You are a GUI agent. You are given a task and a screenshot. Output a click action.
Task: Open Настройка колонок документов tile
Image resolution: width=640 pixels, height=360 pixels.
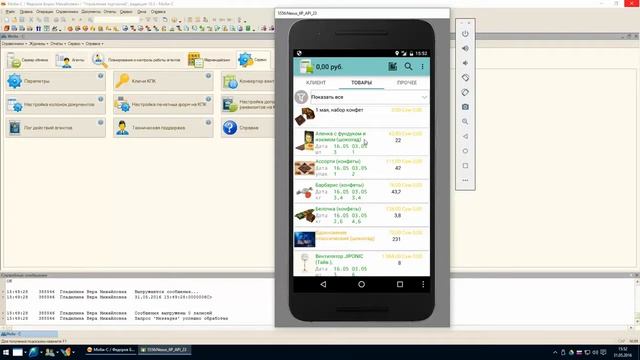click(56, 104)
